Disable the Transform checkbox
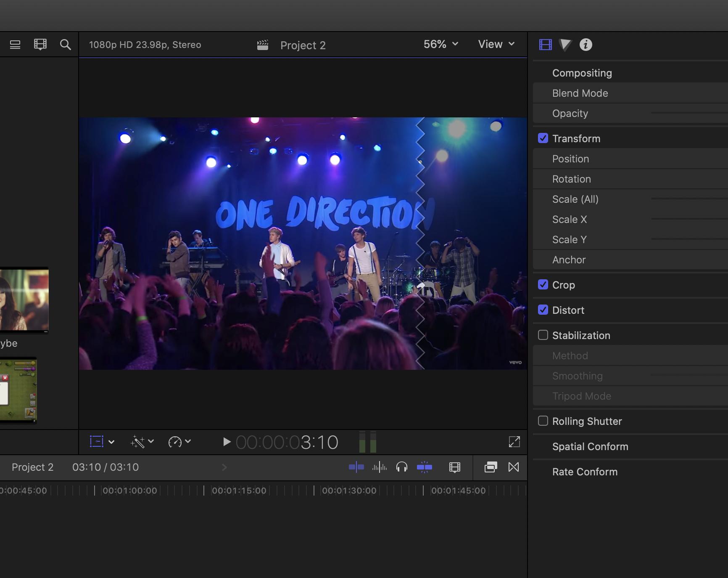This screenshot has width=728, height=578. point(543,138)
